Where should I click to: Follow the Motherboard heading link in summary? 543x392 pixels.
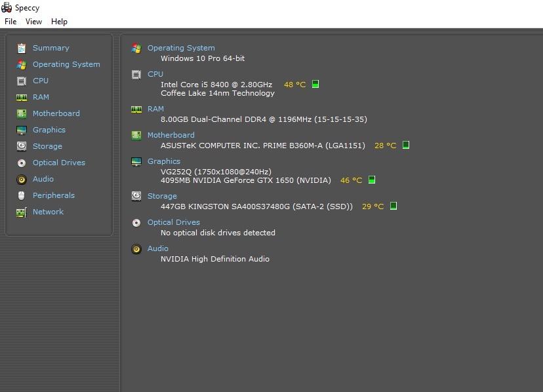(171, 135)
